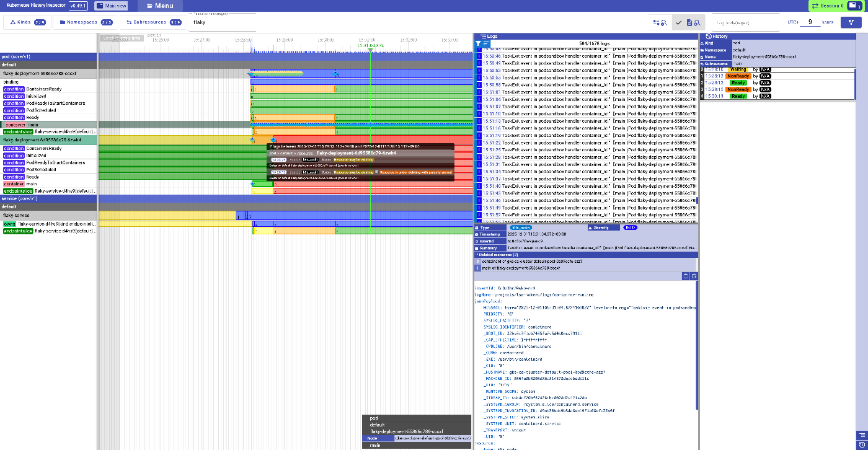This screenshot has width=868, height=450.
Task: Click the session window count icon
Action: tap(856, 6)
